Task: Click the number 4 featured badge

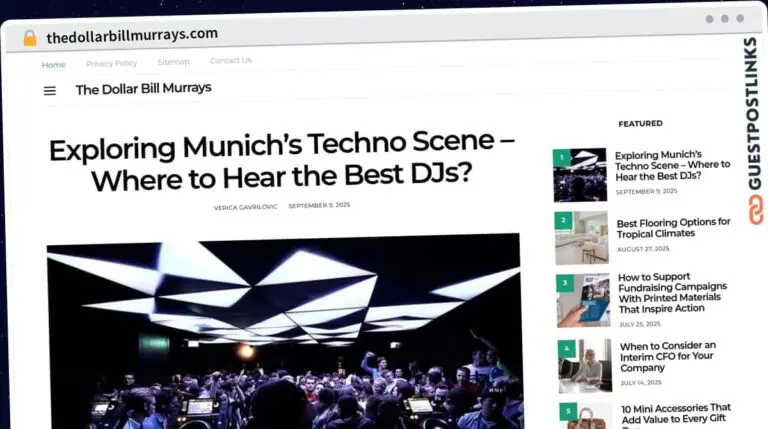Action: click(565, 348)
